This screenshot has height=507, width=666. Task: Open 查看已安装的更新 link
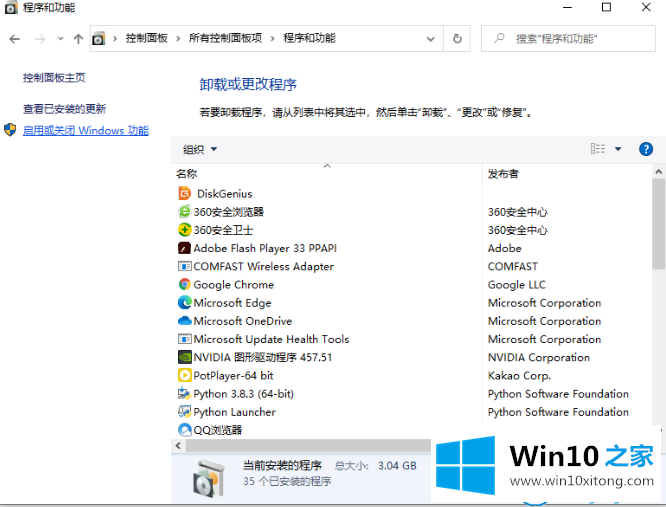pos(64,109)
